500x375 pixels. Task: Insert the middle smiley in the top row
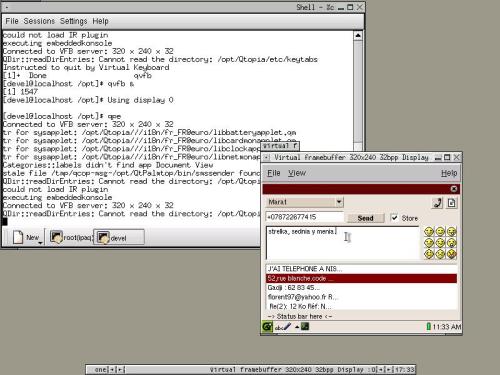tap(440, 231)
